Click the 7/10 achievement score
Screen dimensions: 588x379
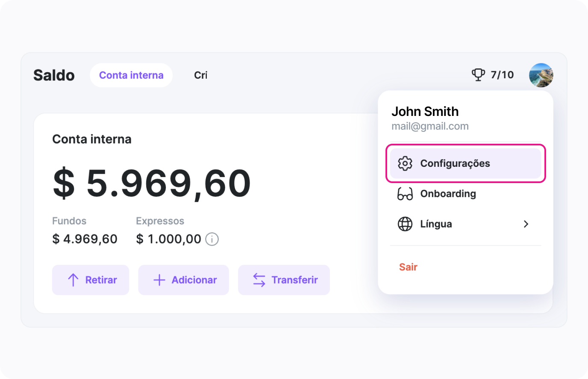(502, 75)
